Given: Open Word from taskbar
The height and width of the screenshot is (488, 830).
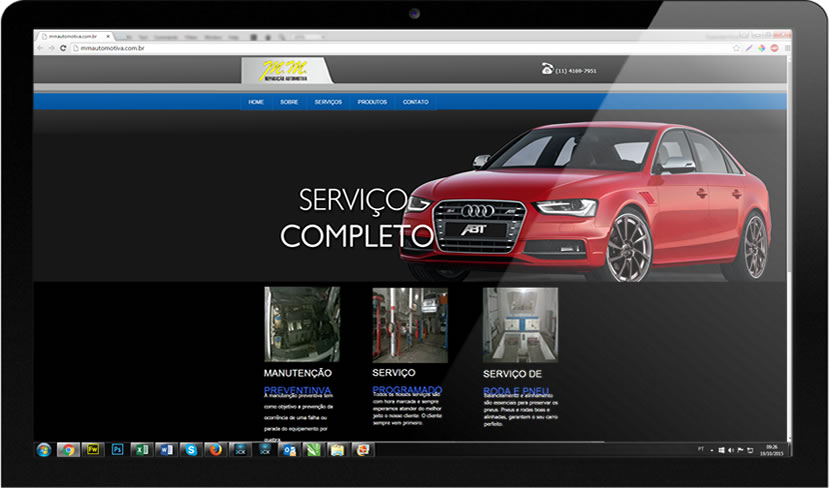Looking at the screenshot, I should coord(166,450).
